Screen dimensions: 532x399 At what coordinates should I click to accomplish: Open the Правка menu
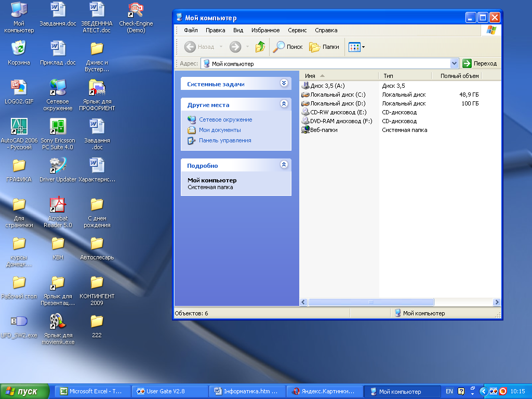[215, 30]
